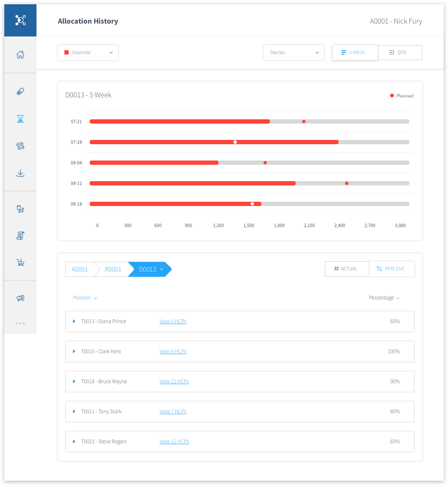Toggle ACTUAL number display

tap(347, 269)
